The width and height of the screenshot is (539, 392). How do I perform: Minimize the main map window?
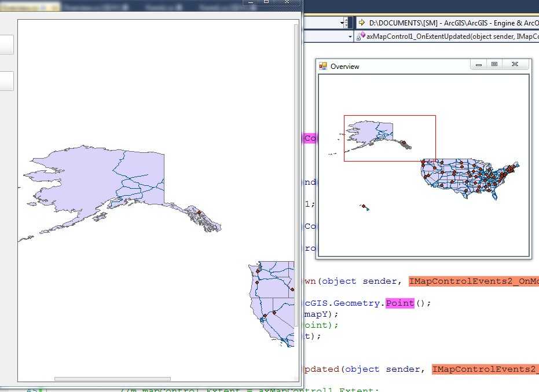click(x=251, y=2)
